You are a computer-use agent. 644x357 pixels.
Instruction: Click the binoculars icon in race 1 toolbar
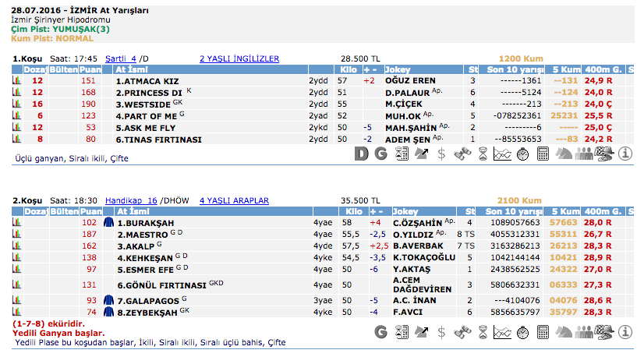462,154
